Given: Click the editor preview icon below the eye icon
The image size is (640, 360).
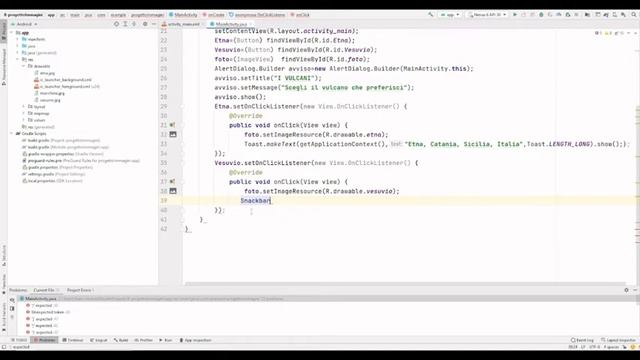Looking at the screenshot, I should tap(12, 309).
